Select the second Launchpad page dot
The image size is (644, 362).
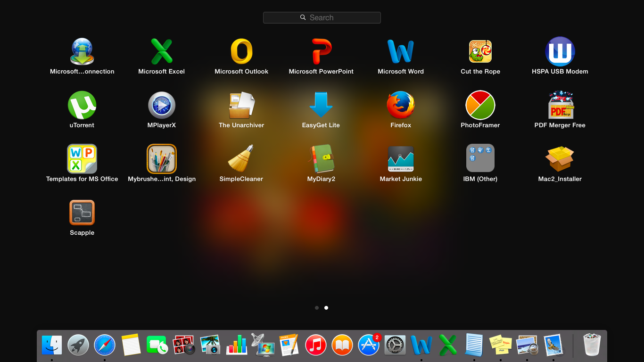point(326,308)
